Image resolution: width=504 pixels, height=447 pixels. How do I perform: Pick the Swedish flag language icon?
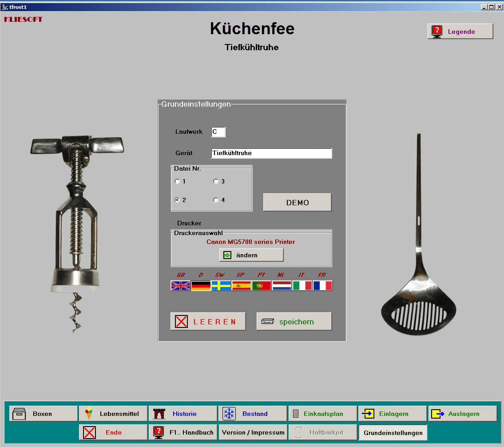pyautogui.click(x=221, y=286)
